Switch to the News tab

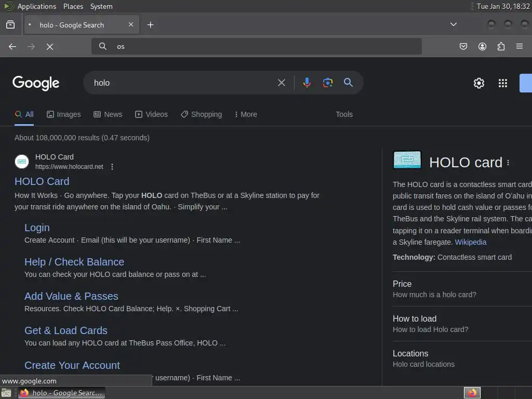click(x=108, y=114)
